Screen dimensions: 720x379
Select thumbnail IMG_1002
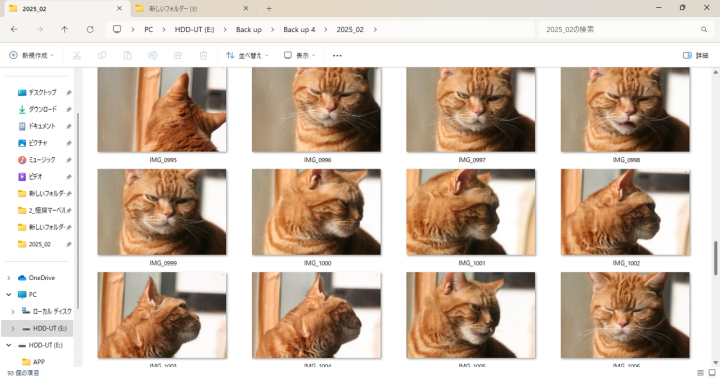(x=625, y=212)
